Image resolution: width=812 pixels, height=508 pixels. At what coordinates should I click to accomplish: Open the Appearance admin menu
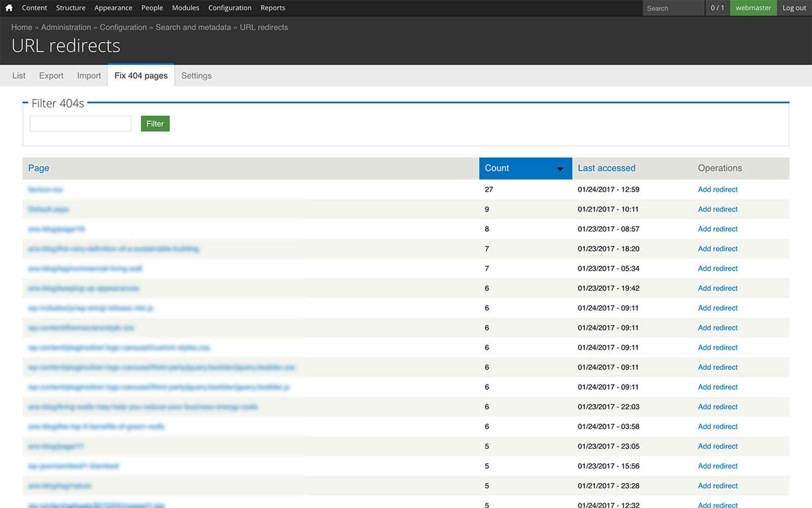coord(113,8)
